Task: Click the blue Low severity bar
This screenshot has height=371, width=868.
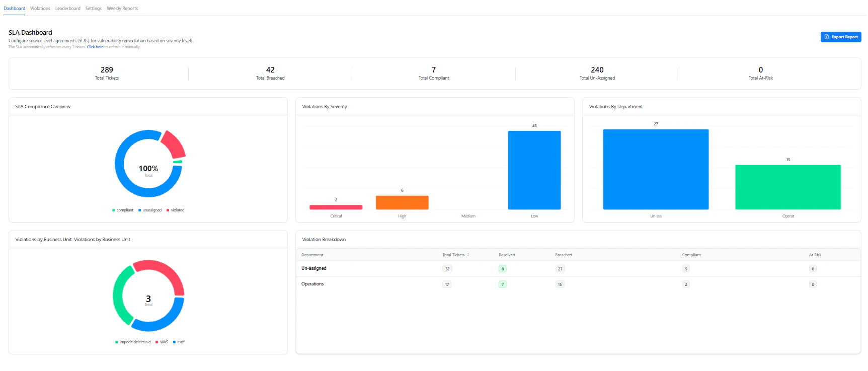Action: point(534,170)
